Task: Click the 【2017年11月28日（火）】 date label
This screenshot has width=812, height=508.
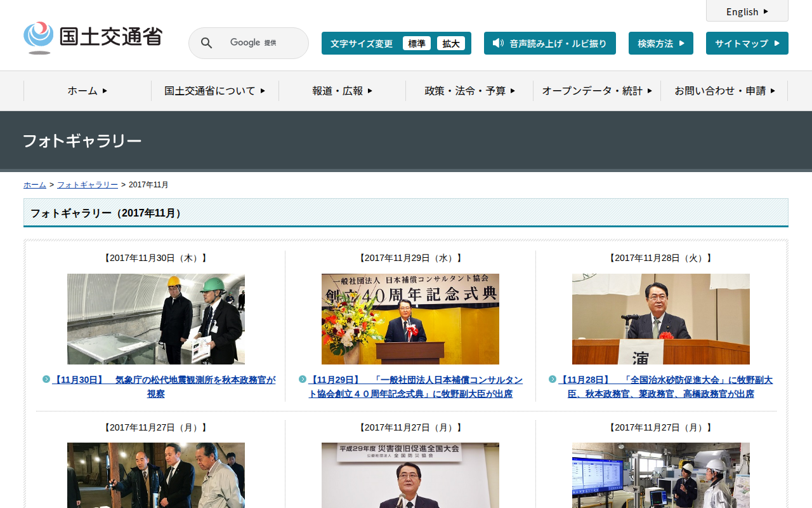Action: click(x=661, y=258)
